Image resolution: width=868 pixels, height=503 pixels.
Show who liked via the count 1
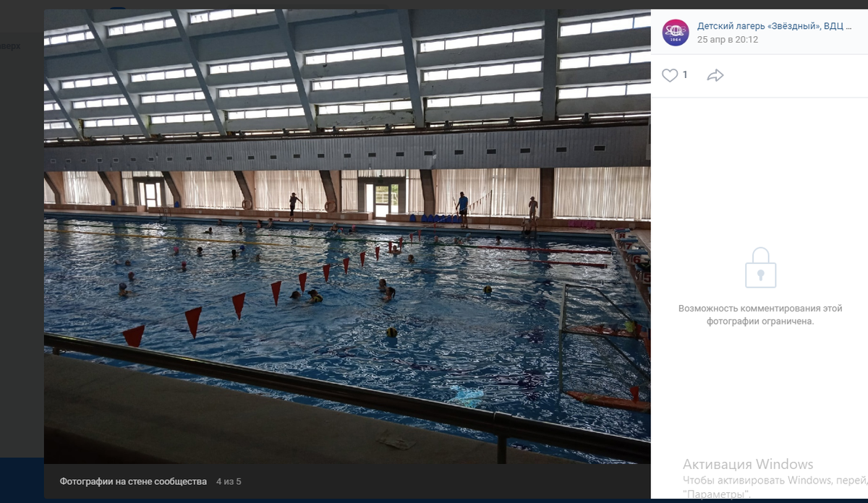click(x=685, y=75)
